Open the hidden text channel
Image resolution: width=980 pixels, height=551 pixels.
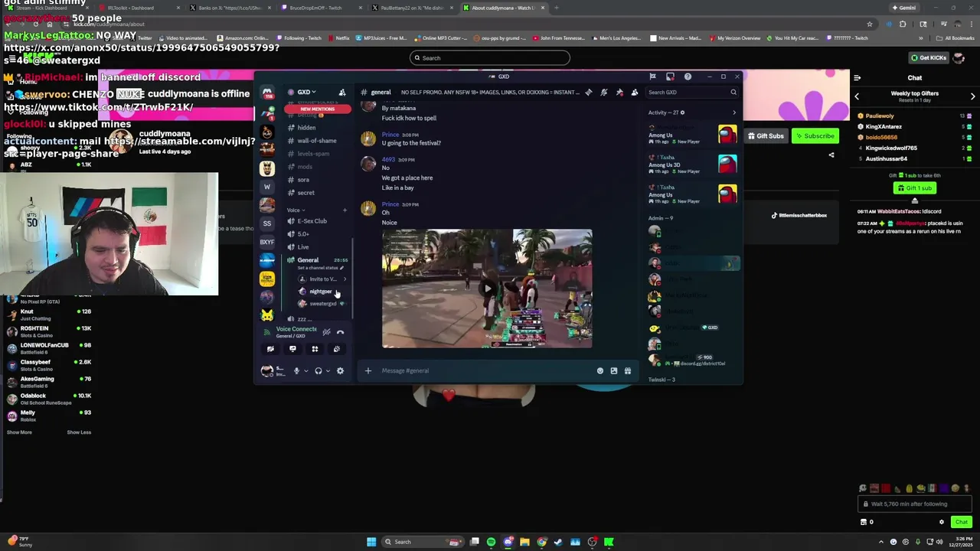click(x=316, y=128)
